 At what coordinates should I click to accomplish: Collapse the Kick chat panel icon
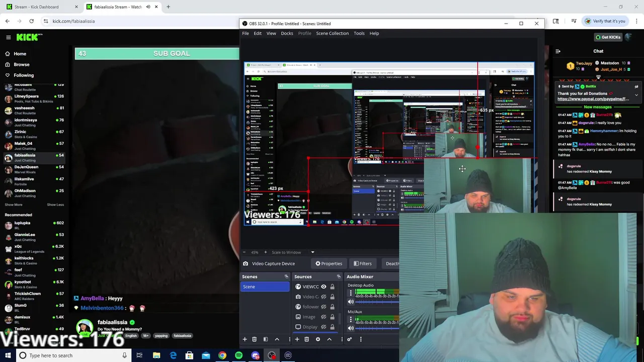point(558,51)
